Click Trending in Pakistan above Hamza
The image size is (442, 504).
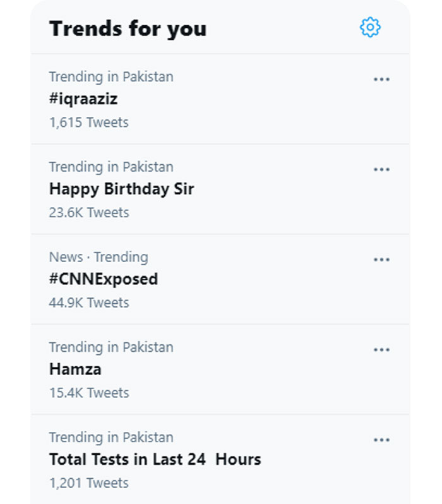[111, 347]
